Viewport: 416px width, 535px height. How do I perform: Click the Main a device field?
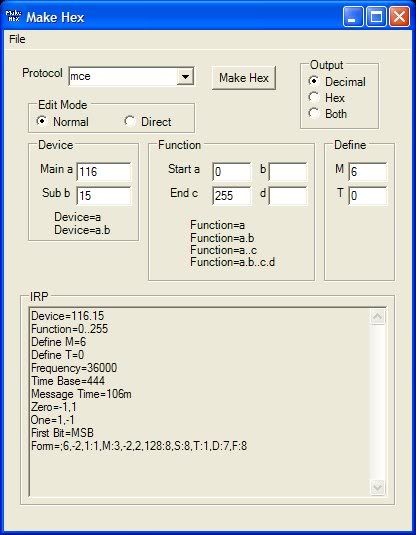[x=103, y=172]
